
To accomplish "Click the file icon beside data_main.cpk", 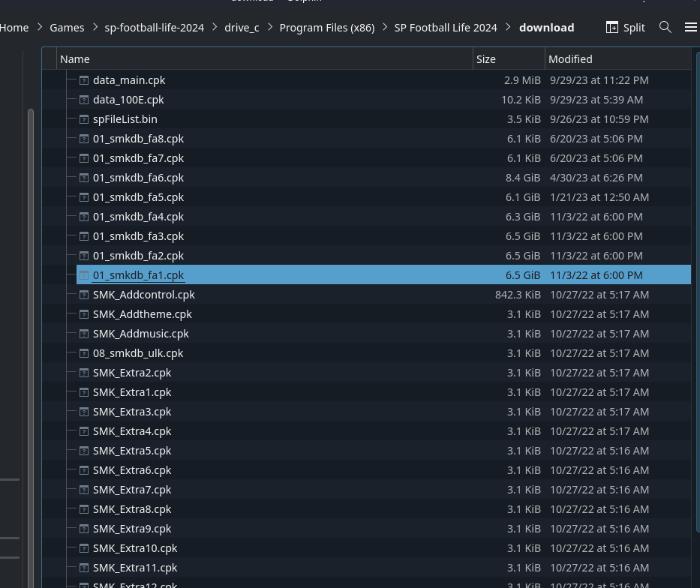I will [83, 80].
